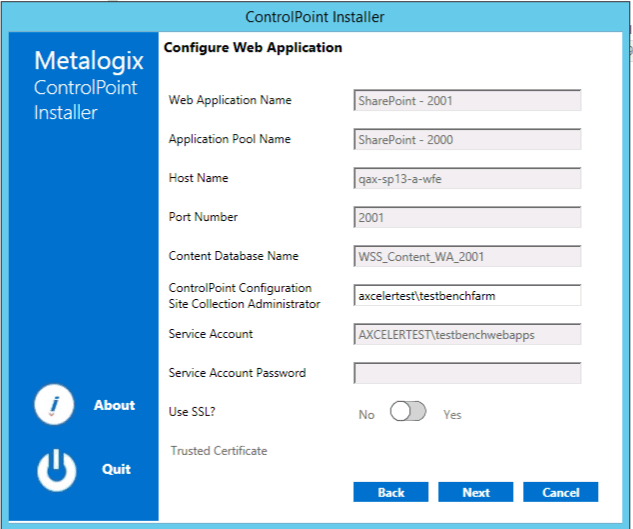Cancel the installer setup
The height and width of the screenshot is (529, 633).
point(561,492)
